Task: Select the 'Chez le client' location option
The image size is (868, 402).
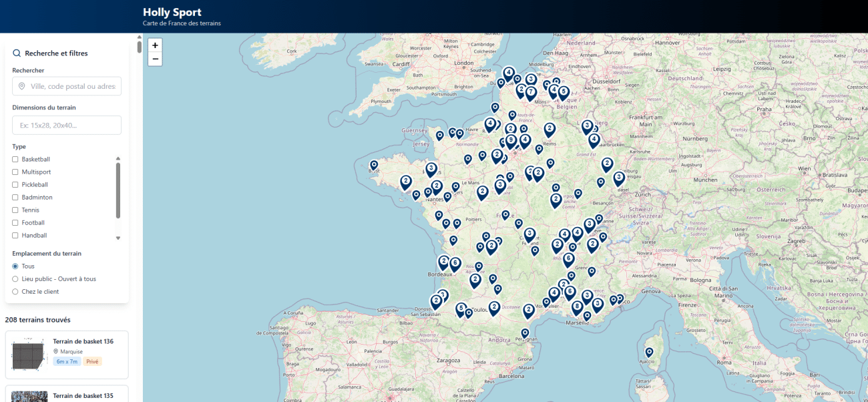Action: tap(15, 292)
